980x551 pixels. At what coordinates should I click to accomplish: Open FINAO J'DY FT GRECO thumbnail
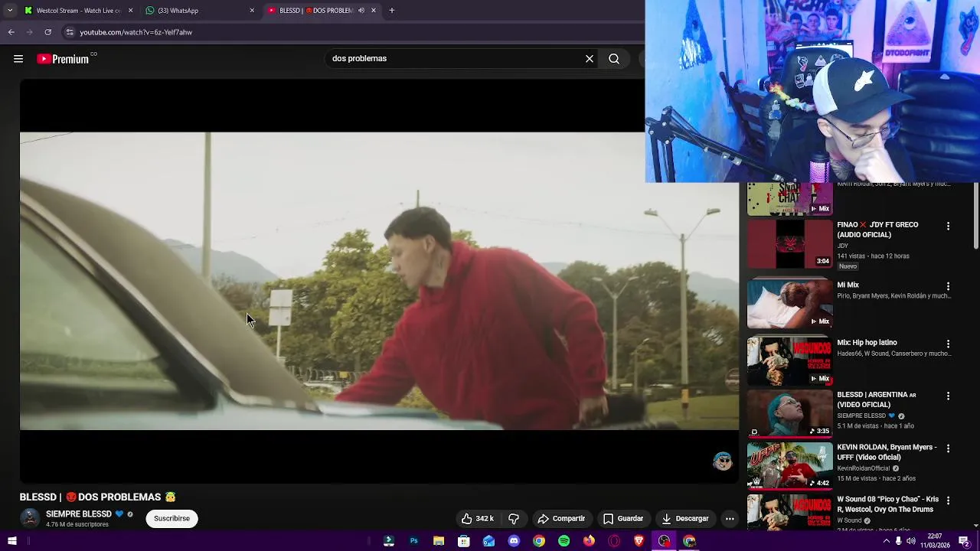click(789, 244)
